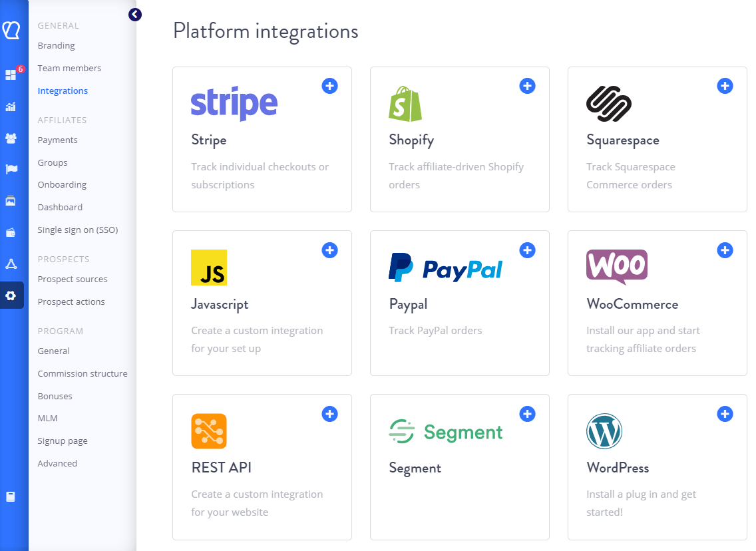Open the dashboard icon with badge 6
This screenshot has height=551, width=756.
coord(11,75)
